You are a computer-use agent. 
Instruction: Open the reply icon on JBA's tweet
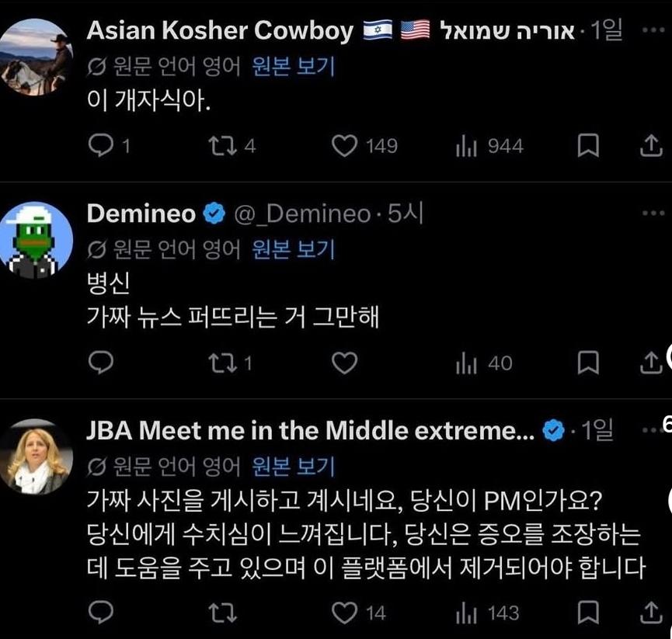click(100, 613)
